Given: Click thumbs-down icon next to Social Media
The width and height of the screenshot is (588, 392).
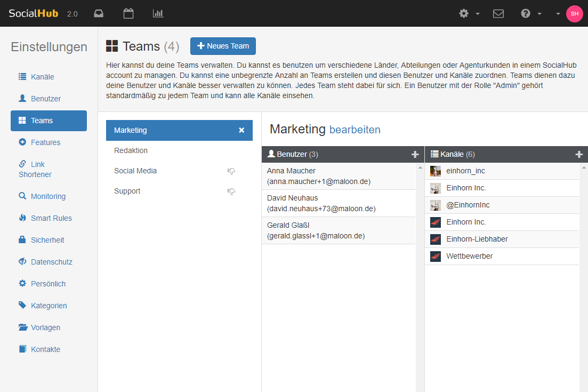Looking at the screenshot, I should (x=231, y=171).
